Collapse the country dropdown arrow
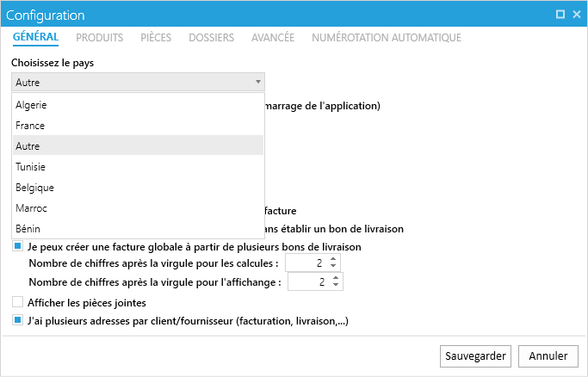This screenshot has height=377, width=588. [257, 83]
